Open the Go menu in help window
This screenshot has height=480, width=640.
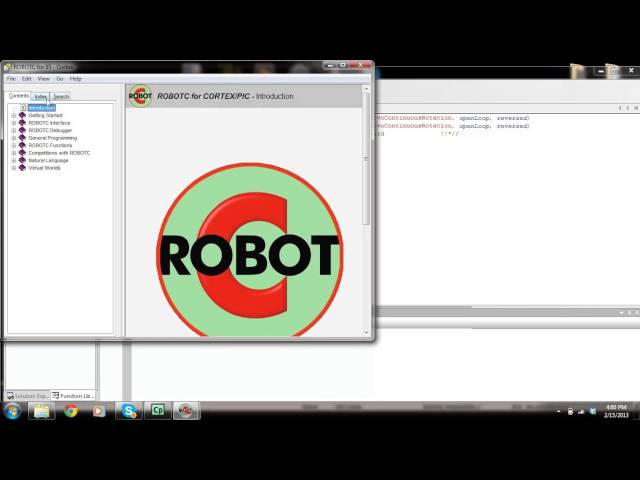pos(60,79)
